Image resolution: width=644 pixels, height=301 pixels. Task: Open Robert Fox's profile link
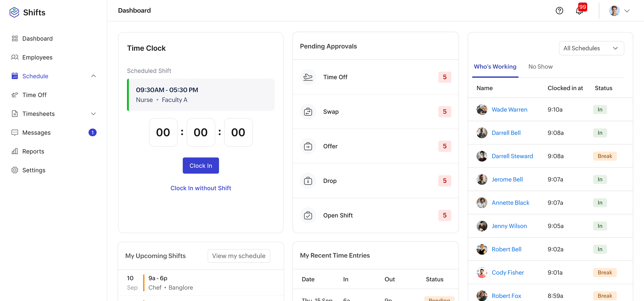[506, 296]
